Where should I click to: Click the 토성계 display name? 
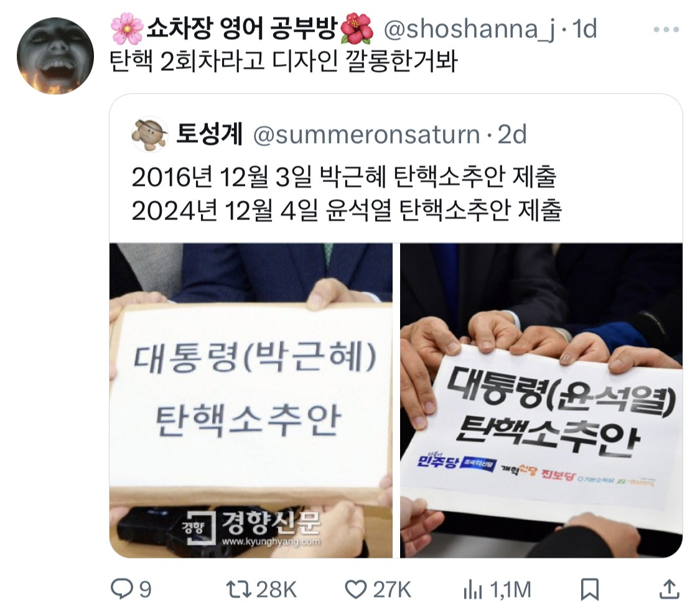[x=209, y=134]
